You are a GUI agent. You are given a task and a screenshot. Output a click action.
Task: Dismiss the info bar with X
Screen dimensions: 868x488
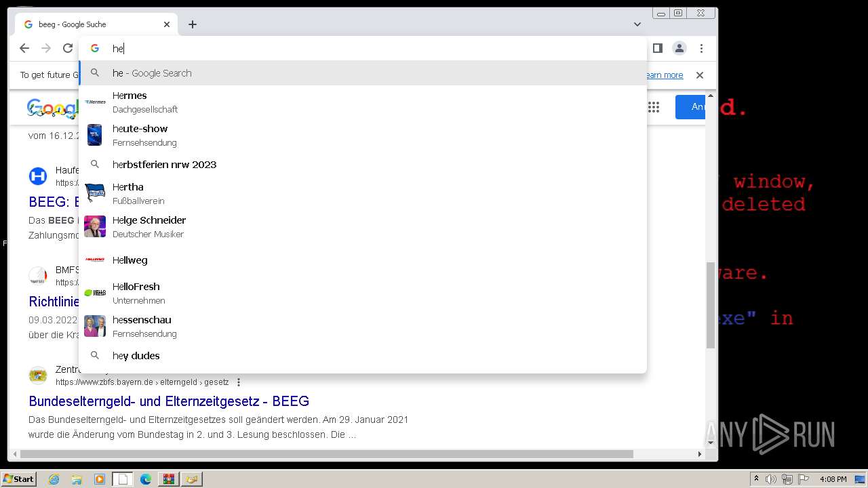click(700, 75)
